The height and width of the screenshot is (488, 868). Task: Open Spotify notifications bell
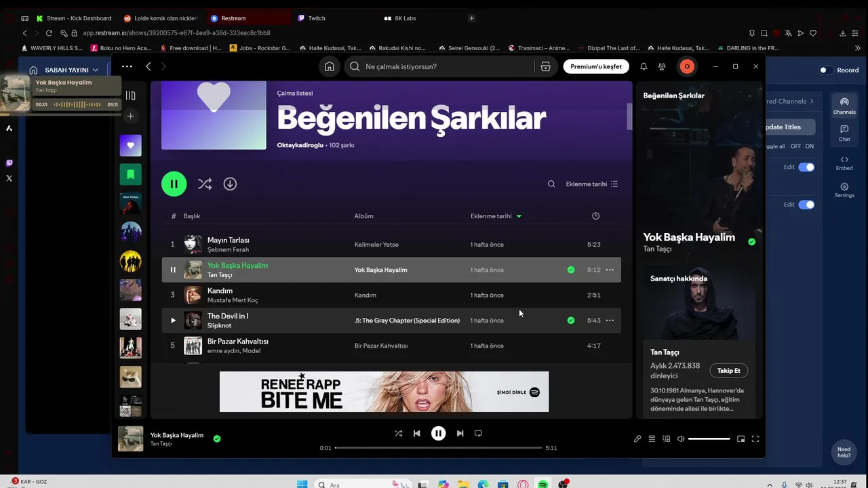[644, 66]
